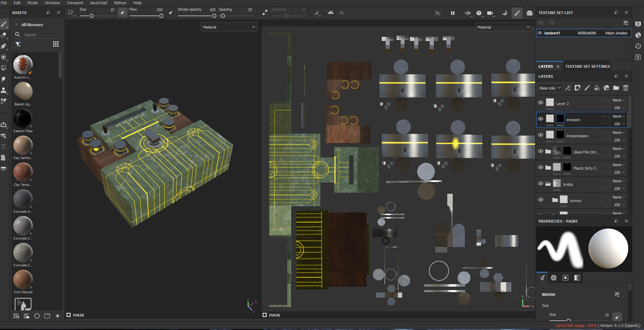Open the Window menu
This screenshot has width=644, height=330.
pyautogui.click(x=52, y=3)
